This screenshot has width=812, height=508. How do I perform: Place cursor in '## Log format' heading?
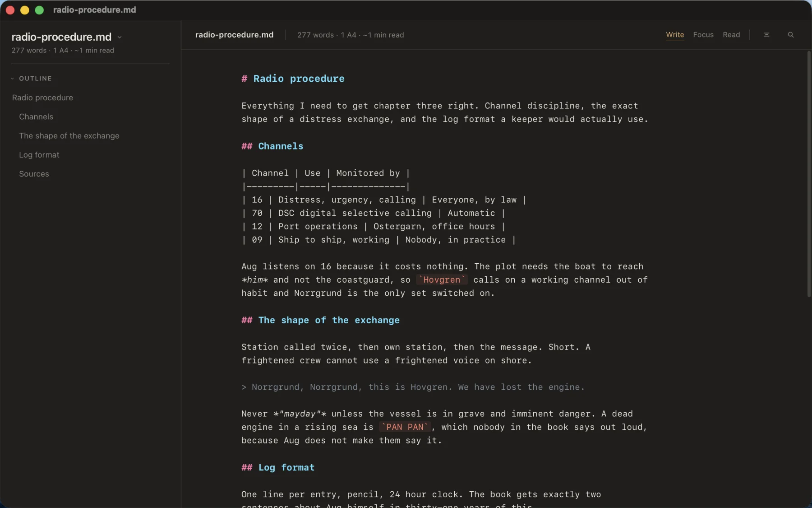click(278, 468)
